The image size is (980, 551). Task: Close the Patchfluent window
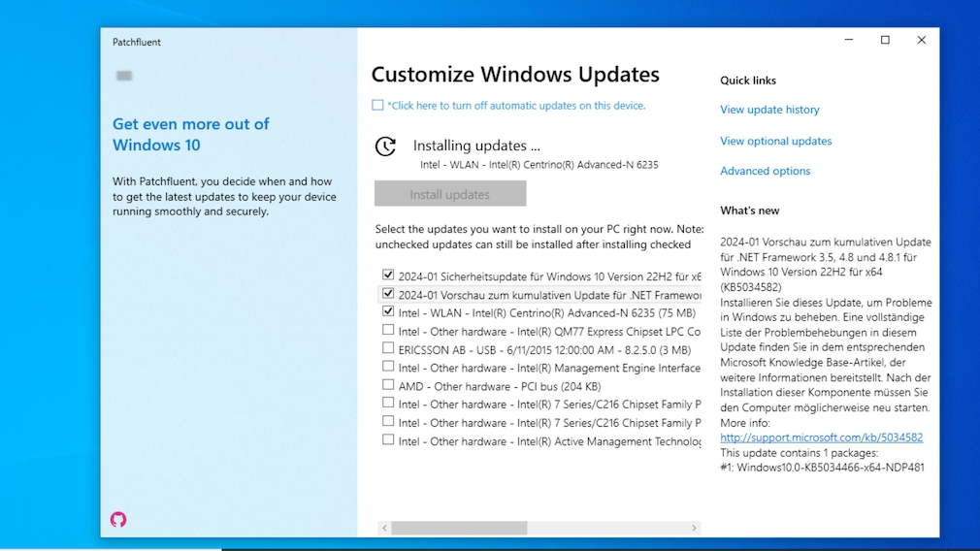[921, 40]
